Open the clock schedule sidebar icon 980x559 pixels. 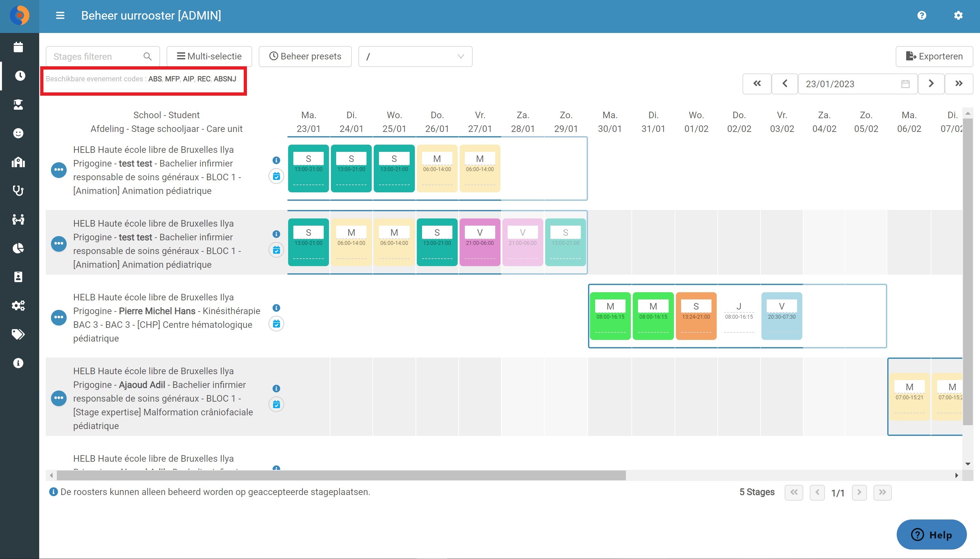click(20, 76)
